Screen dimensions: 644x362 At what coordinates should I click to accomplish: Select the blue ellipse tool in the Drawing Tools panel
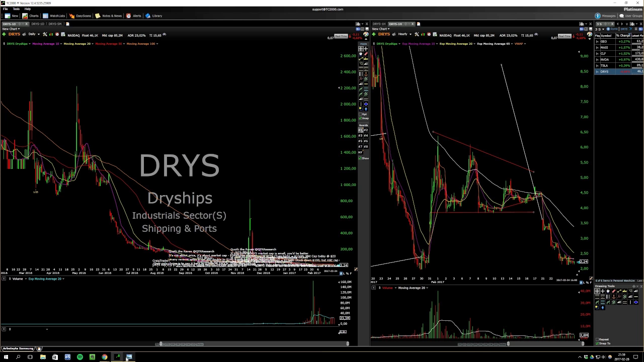click(636, 302)
